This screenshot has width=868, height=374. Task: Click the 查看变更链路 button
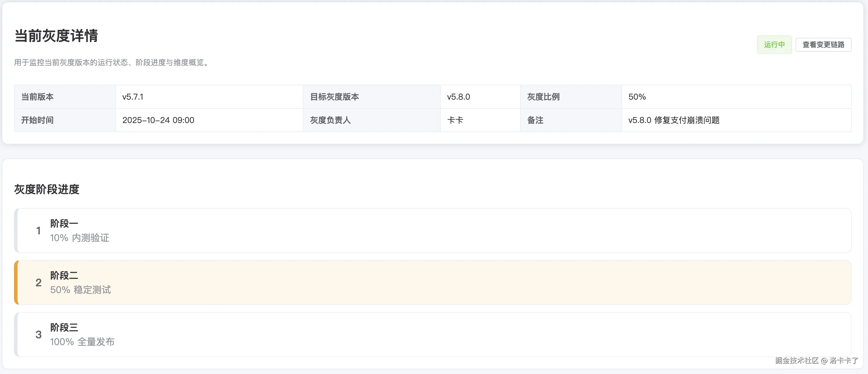(x=823, y=44)
